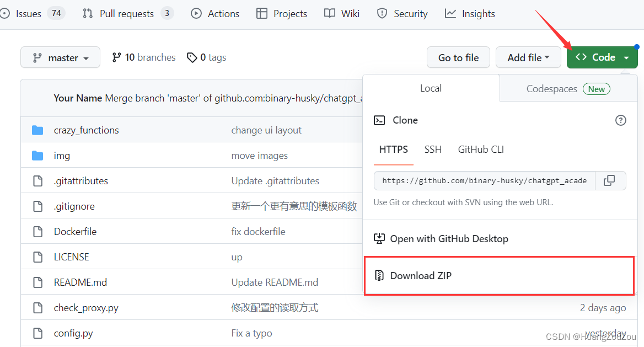Click the desktop icon beside Open with GitHub Desktop

(379, 239)
